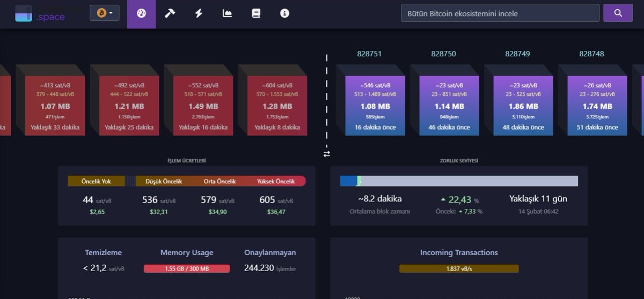Click block height link 828749

click(x=517, y=54)
